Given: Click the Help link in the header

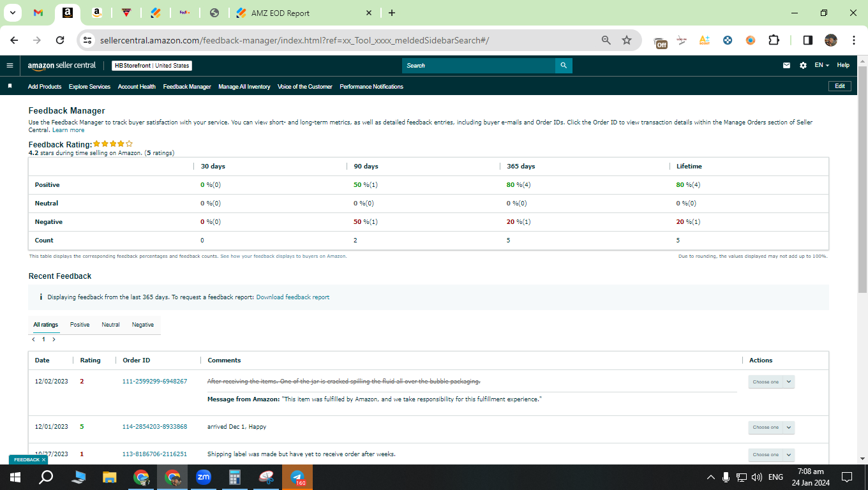Looking at the screenshot, I should (843, 65).
